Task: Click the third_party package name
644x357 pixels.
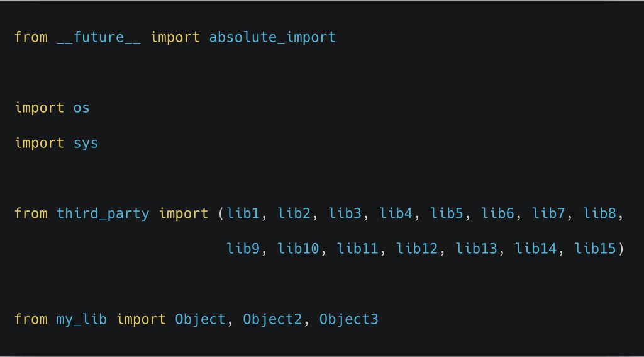Action: pyautogui.click(x=103, y=213)
